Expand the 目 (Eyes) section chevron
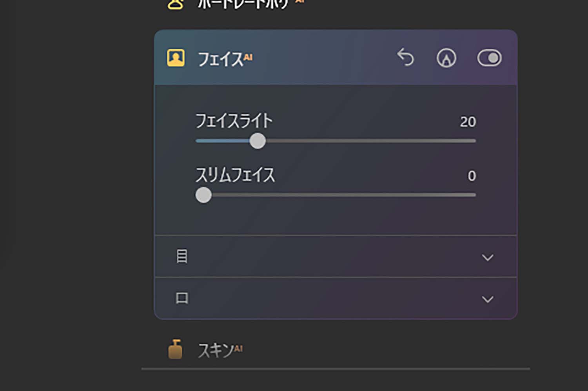The width and height of the screenshot is (588, 391). point(487,257)
